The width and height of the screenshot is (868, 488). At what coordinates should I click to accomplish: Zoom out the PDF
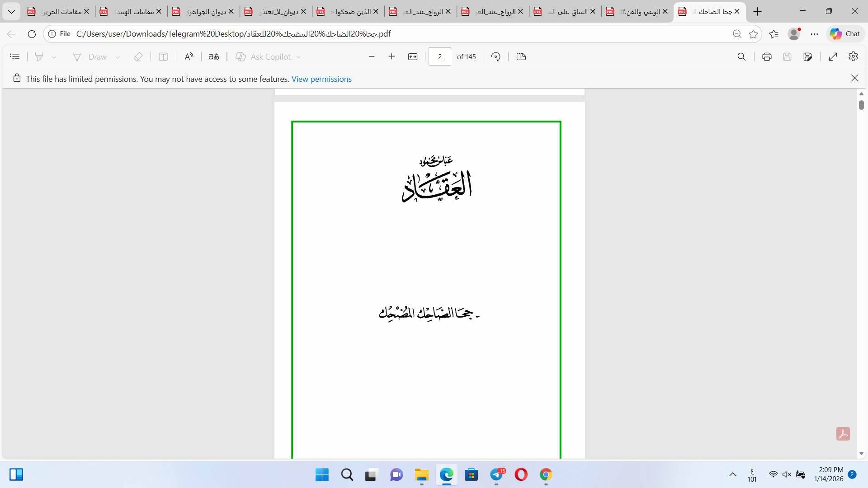pos(372,56)
